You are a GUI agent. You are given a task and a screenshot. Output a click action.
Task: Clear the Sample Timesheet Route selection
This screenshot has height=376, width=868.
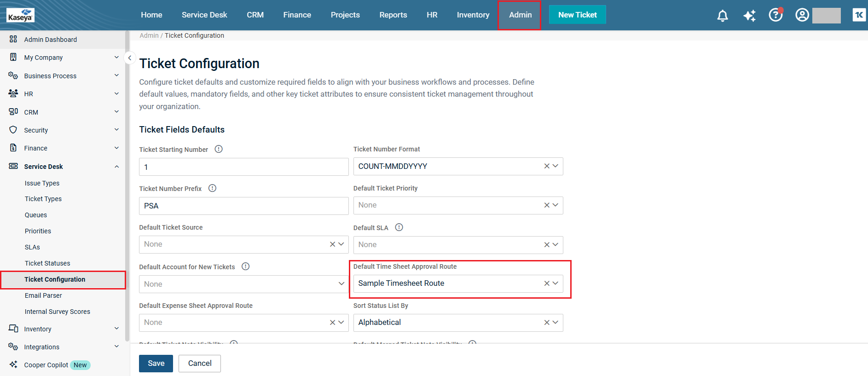point(547,283)
